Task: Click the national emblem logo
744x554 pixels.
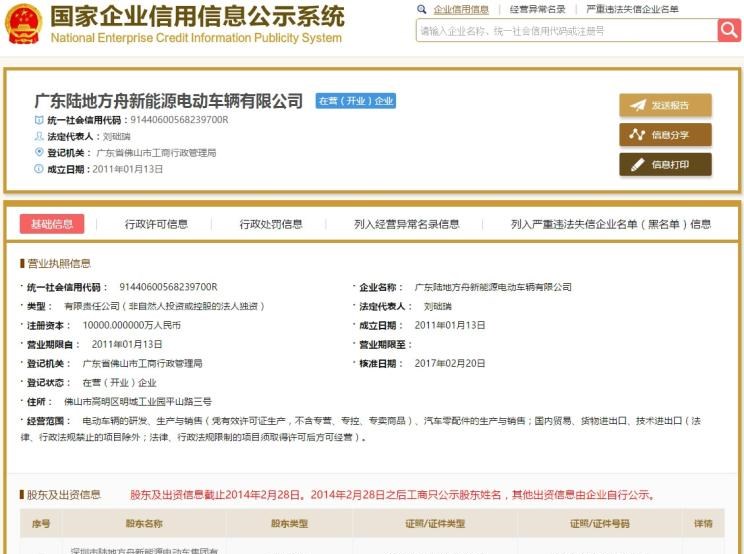Action: [x=23, y=24]
